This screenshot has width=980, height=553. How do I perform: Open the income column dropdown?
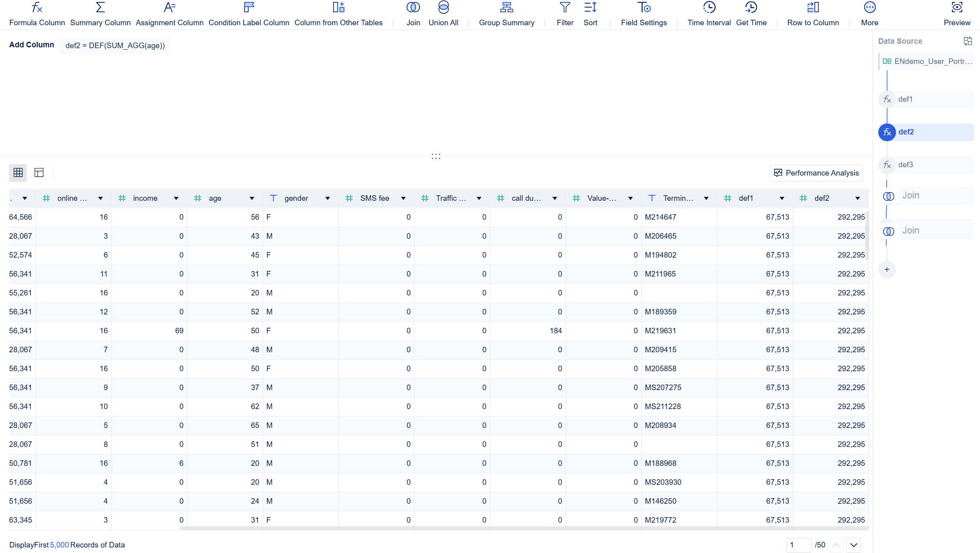point(176,198)
